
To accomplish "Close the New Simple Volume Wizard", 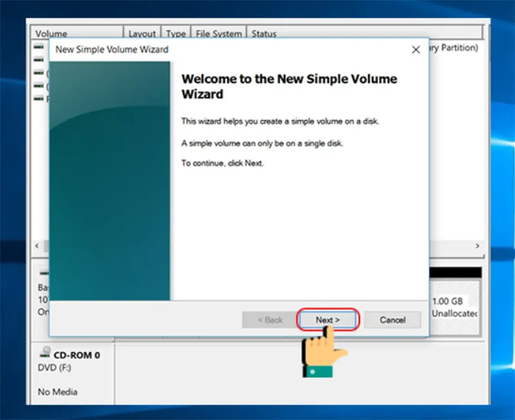I will pyautogui.click(x=416, y=50).
